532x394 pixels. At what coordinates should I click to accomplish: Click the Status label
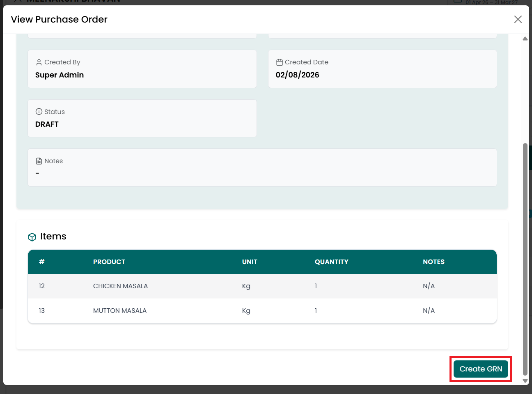pos(55,112)
